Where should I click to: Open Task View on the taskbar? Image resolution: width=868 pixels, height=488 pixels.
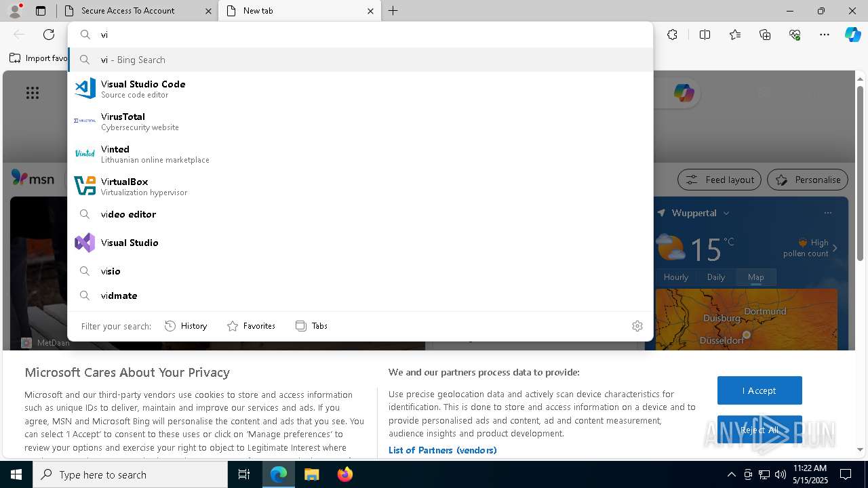point(244,474)
